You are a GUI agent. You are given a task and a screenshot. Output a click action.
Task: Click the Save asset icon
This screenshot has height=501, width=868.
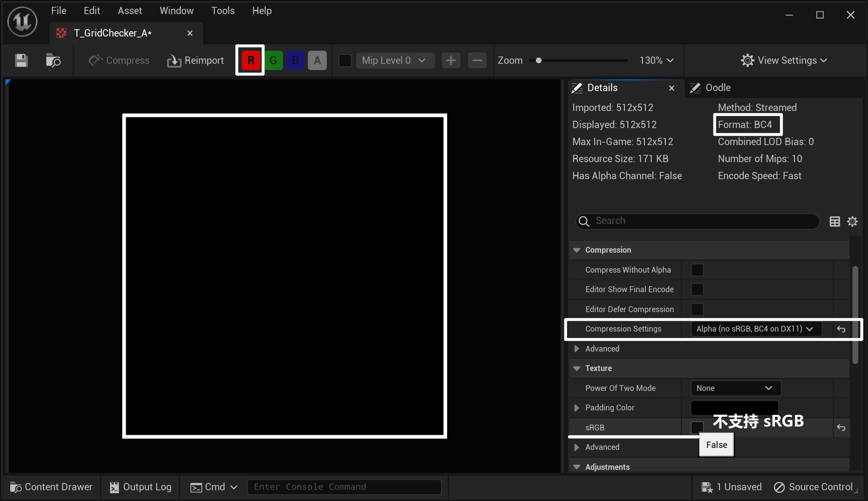(x=21, y=60)
